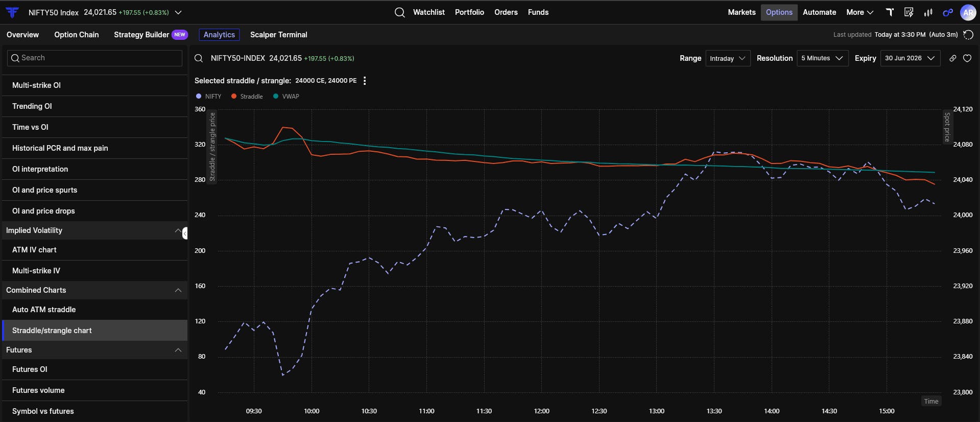
Task: Open the Resolution dropdown showing 5 Minutes
Action: tap(822, 58)
